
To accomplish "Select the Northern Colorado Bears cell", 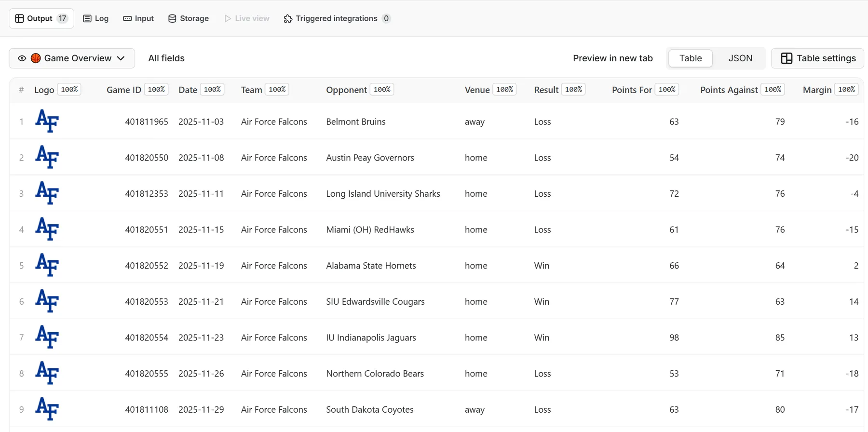I will click(375, 374).
